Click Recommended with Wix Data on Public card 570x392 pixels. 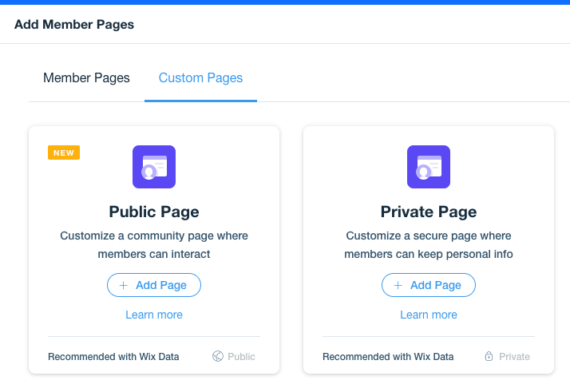point(113,357)
